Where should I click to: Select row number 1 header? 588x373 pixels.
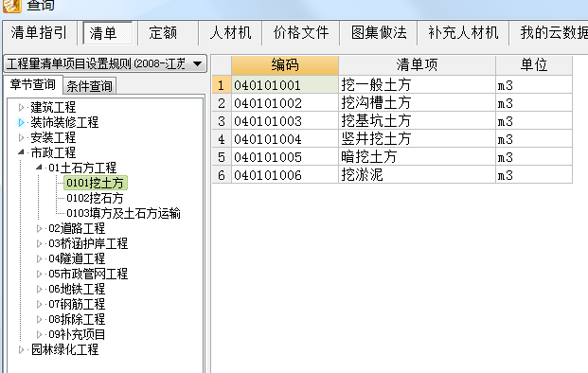(x=222, y=85)
